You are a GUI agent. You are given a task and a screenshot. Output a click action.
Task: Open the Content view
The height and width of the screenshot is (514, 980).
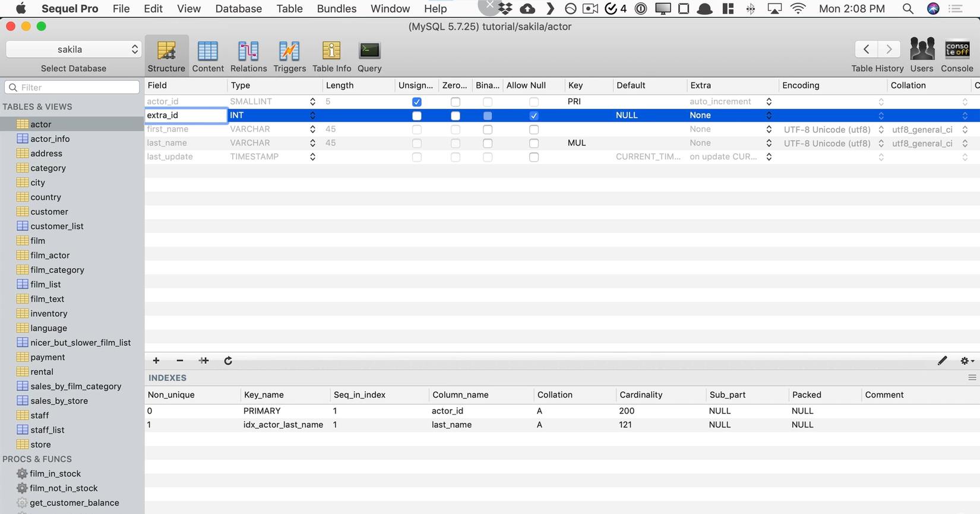[207, 56]
